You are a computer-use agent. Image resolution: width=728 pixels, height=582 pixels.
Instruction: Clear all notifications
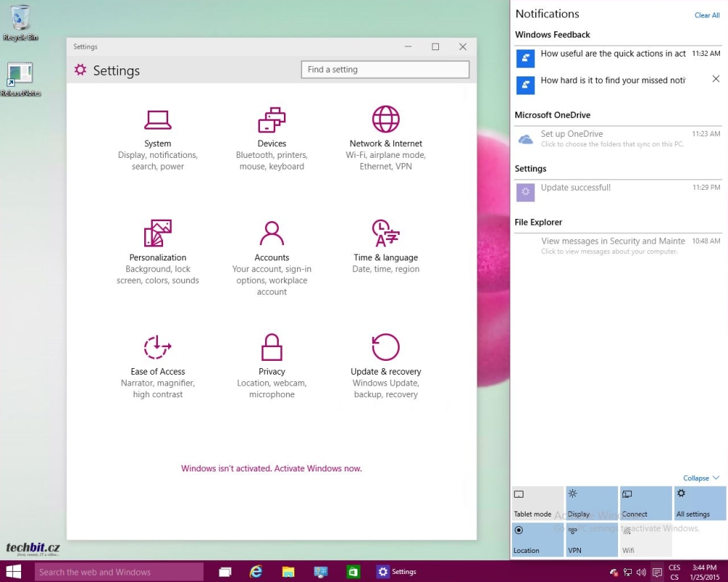click(706, 15)
